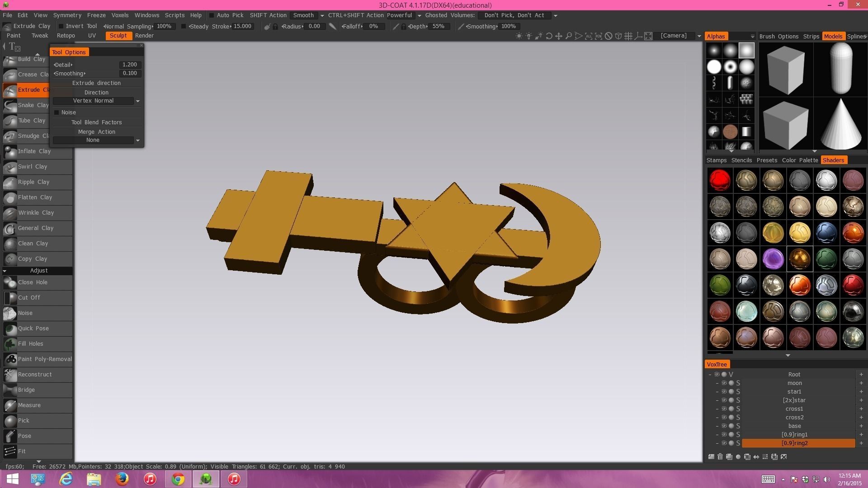The height and width of the screenshot is (488, 868).
Task: Select the Measure tool
Action: pos(38,405)
